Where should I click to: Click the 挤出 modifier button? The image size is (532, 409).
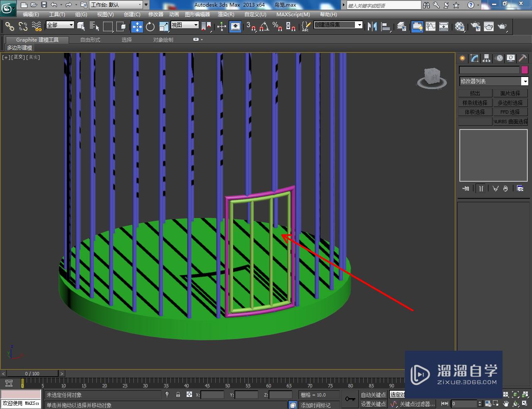475,93
